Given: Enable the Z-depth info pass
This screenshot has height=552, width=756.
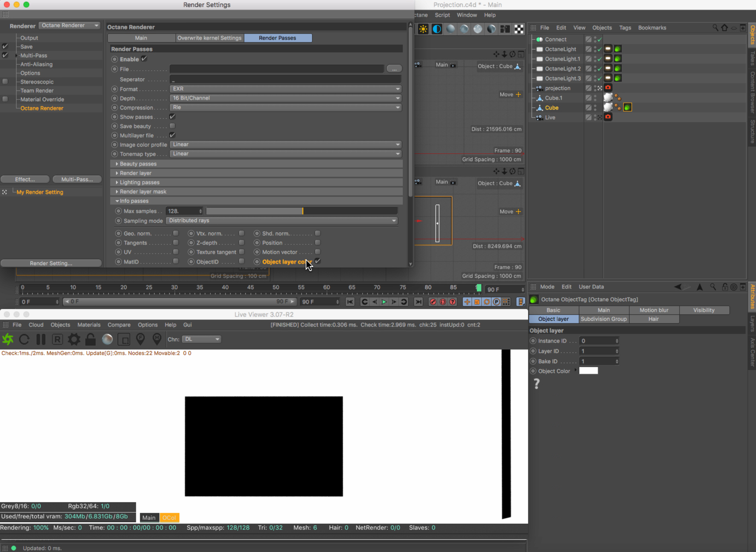Looking at the screenshot, I should (x=242, y=243).
